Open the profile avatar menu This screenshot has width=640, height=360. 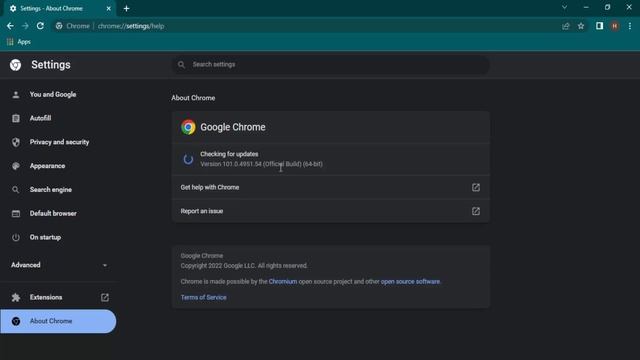pyautogui.click(x=615, y=26)
